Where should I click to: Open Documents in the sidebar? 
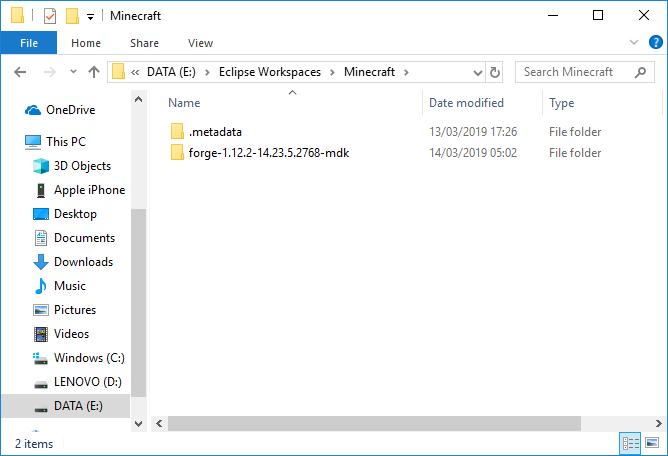click(74, 238)
